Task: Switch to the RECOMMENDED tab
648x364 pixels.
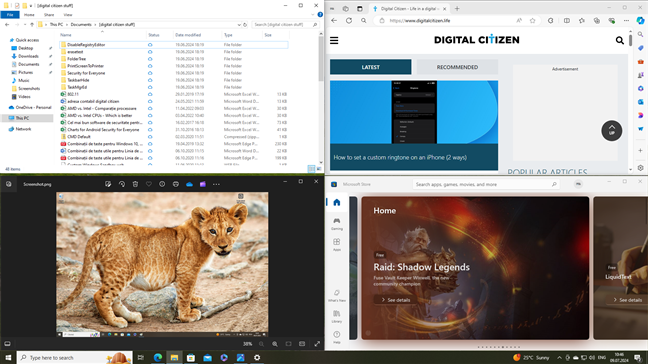Action: coord(457,67)
